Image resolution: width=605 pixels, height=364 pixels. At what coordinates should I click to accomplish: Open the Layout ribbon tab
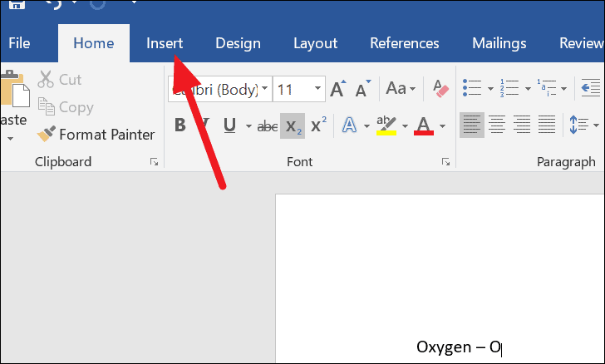(x=316, y=43)
